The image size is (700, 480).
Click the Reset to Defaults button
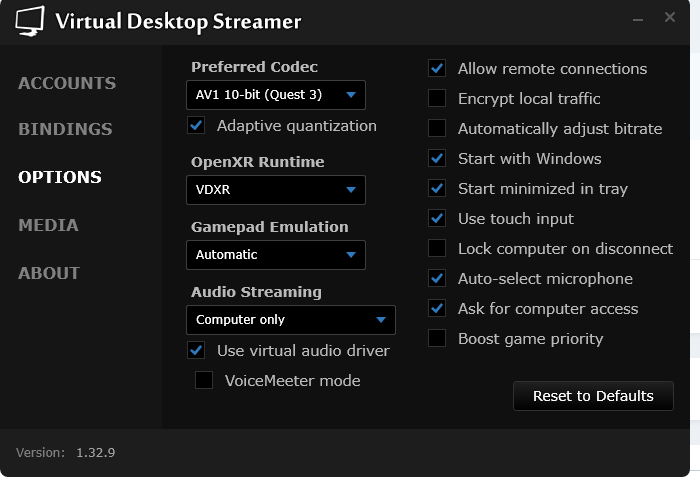593,396
